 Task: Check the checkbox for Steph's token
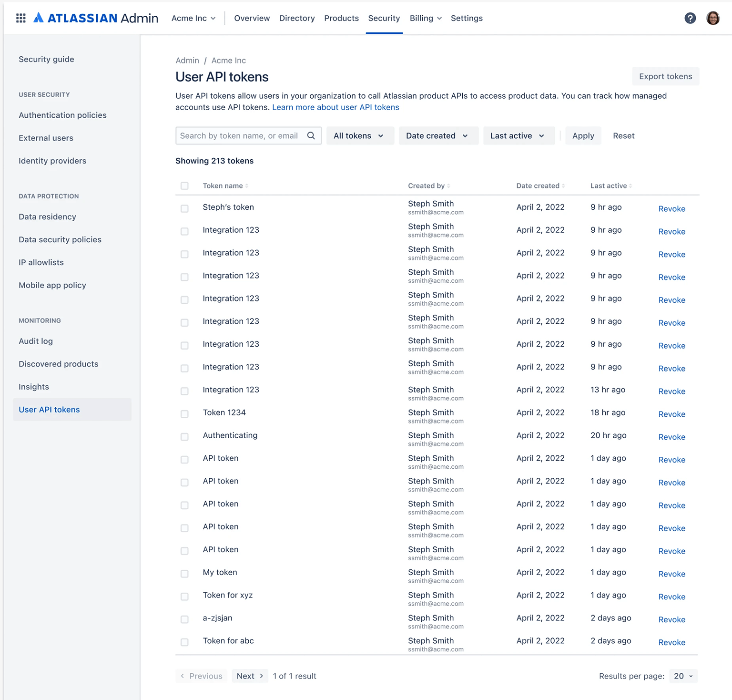coord(184,208)
